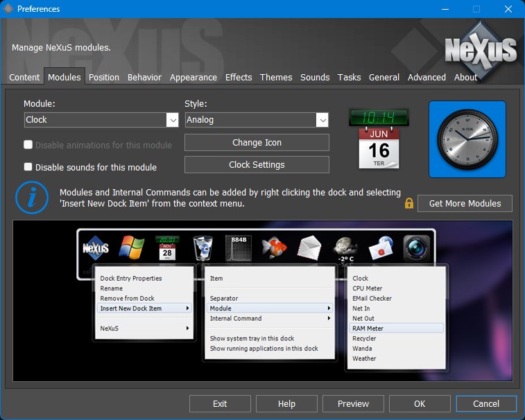
Task: Select Net Out in module list
Action: 397,318
